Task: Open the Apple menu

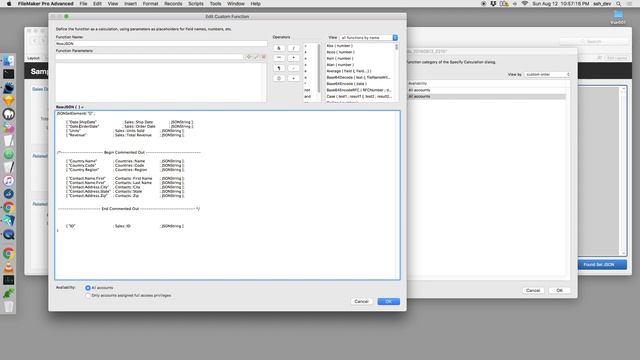Action: (x=9, y=4)
